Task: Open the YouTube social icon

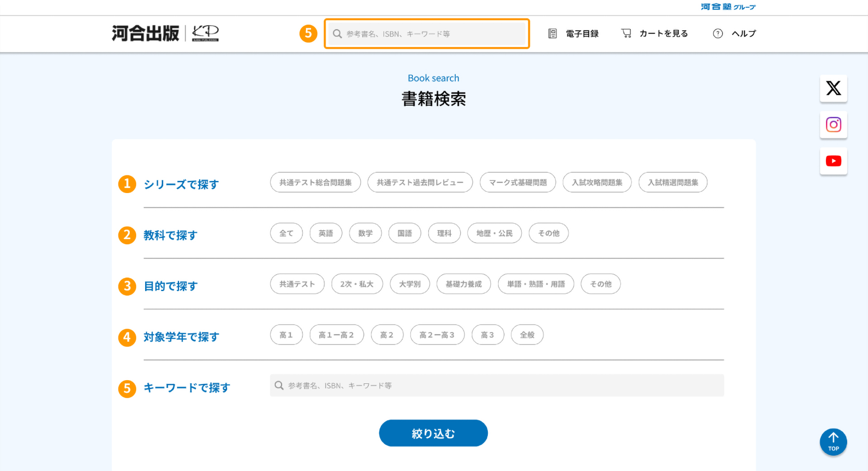Action: pyautogui.click(x=833, y=161)
